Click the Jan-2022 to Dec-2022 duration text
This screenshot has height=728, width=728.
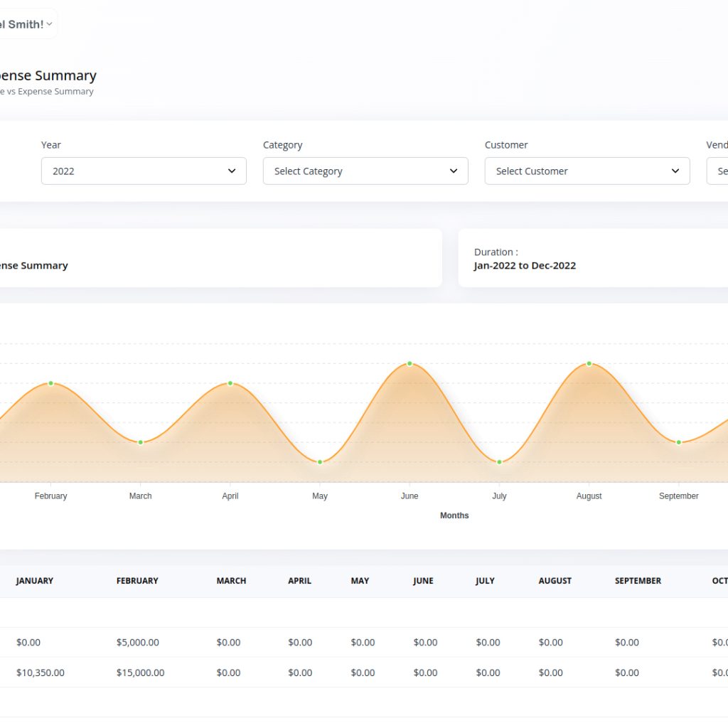coord(525,266)
